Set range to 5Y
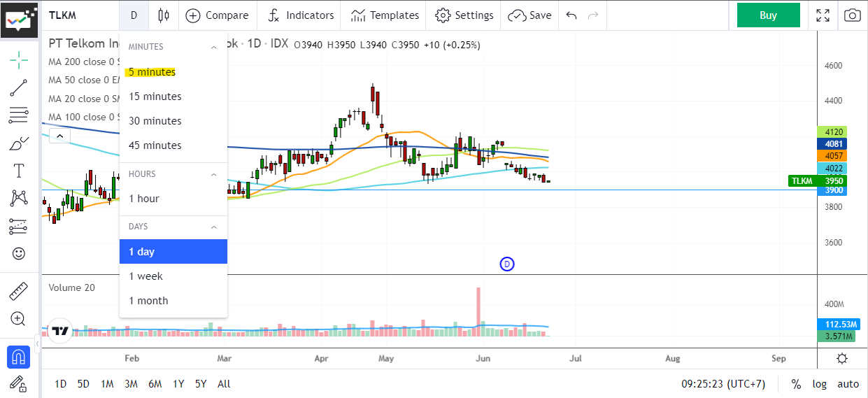Screen dimensions: 868x398 [201, 384]
